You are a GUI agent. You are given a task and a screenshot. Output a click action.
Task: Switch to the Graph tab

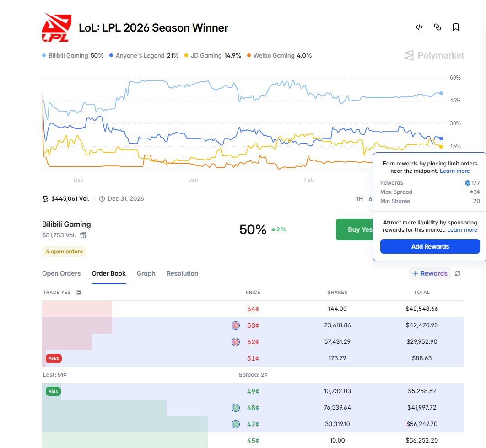pos(146,273)
